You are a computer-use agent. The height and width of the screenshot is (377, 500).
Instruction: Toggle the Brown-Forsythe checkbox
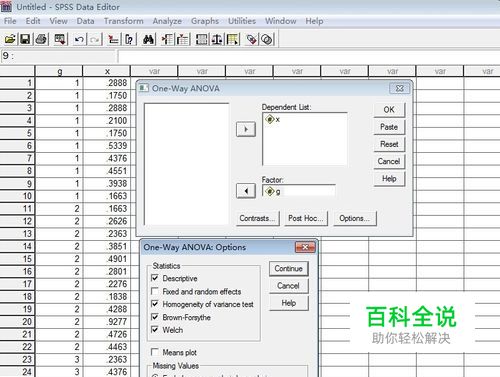[x=155, y=317]
